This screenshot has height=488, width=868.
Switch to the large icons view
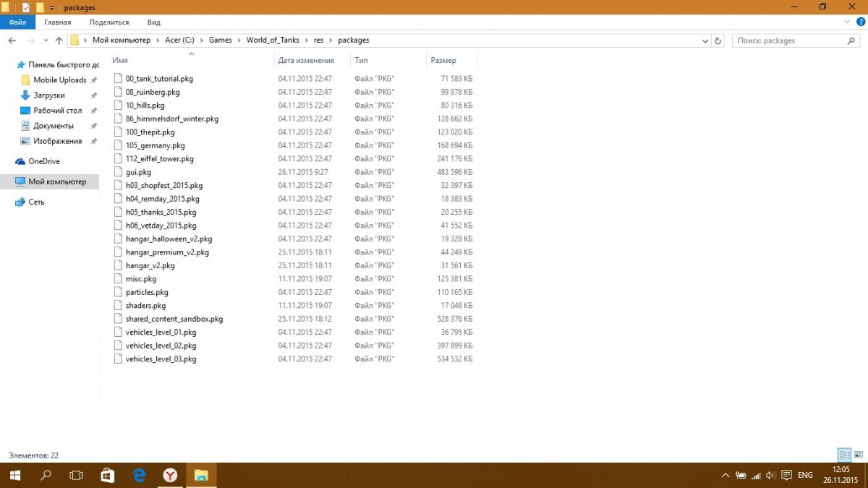click(x=858, y=455)
